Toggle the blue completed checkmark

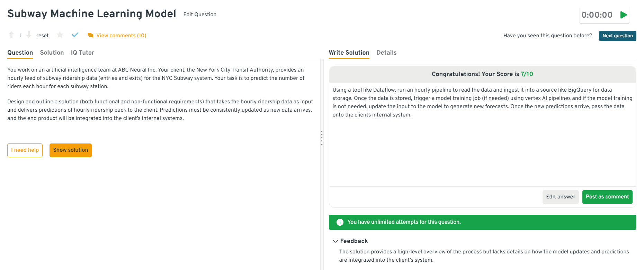point(75,35)
